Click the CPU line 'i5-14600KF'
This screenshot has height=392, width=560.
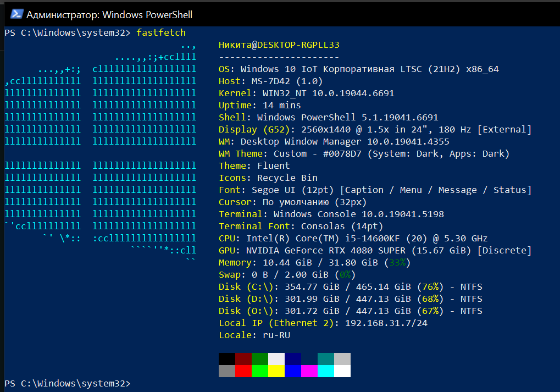coord(353,239)
